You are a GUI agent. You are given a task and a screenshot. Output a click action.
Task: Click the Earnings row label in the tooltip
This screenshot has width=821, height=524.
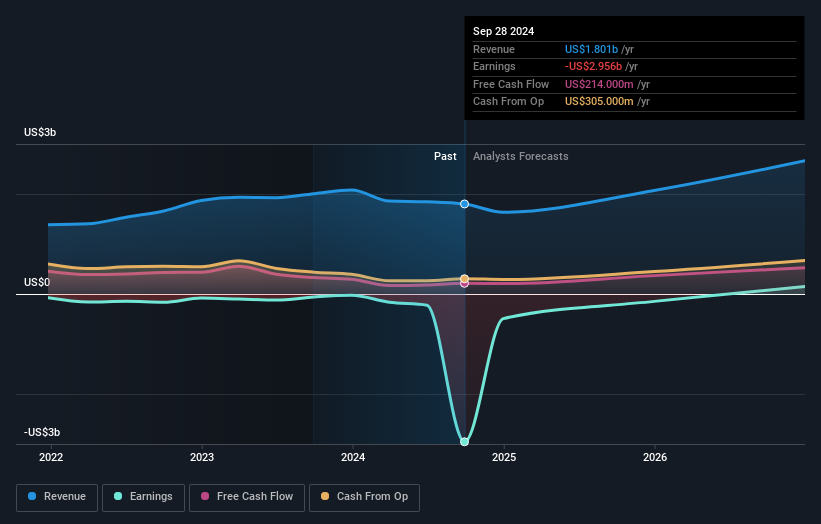(494, 66)
